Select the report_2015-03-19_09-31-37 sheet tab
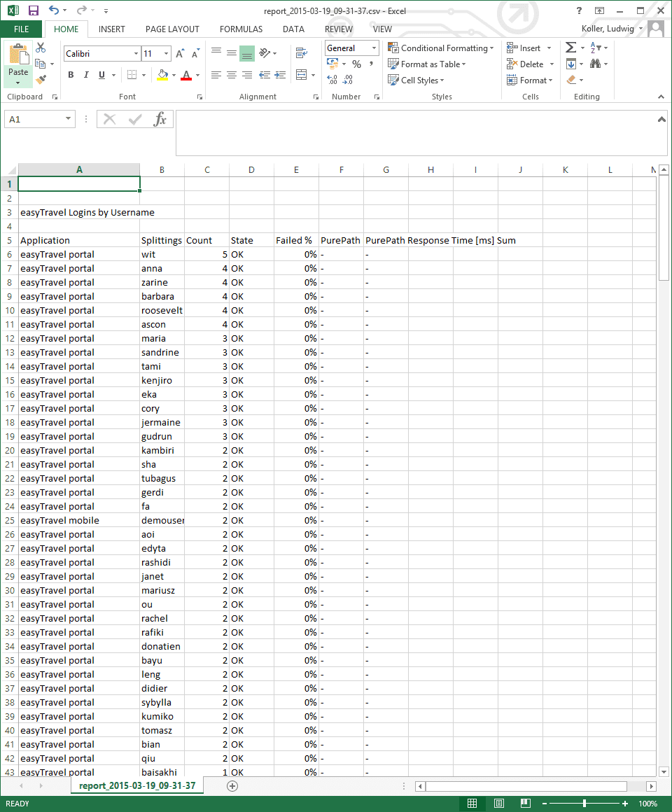672x812 pixels. pos(137,785)
